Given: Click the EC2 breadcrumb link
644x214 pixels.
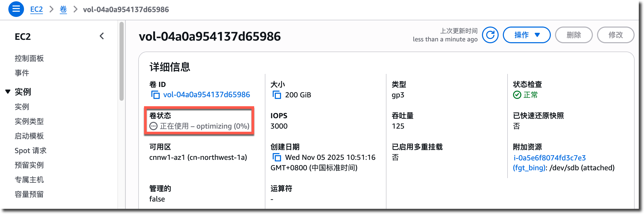Looking at the screenshot, I should [36, 9].
